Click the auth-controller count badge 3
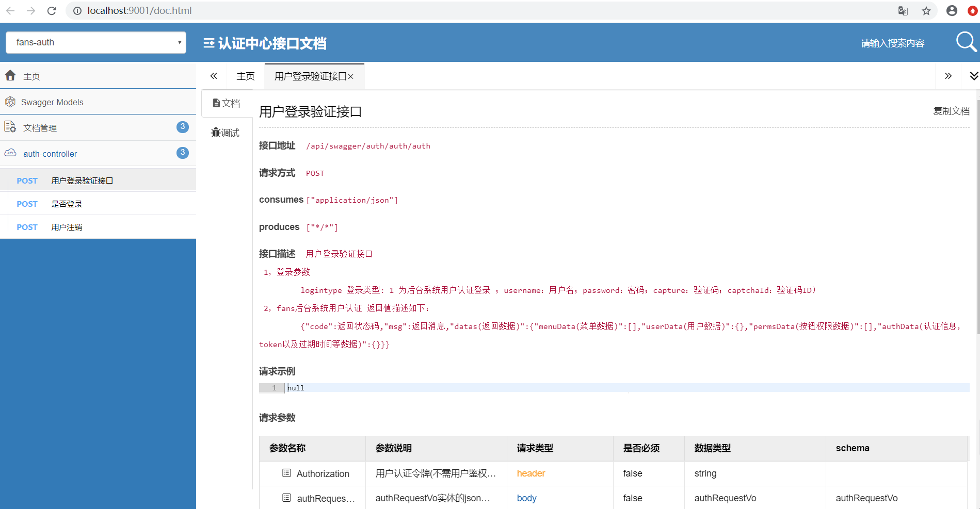Image resolution: width=980 pixels, height=509 pixels. tap(182, 153)
